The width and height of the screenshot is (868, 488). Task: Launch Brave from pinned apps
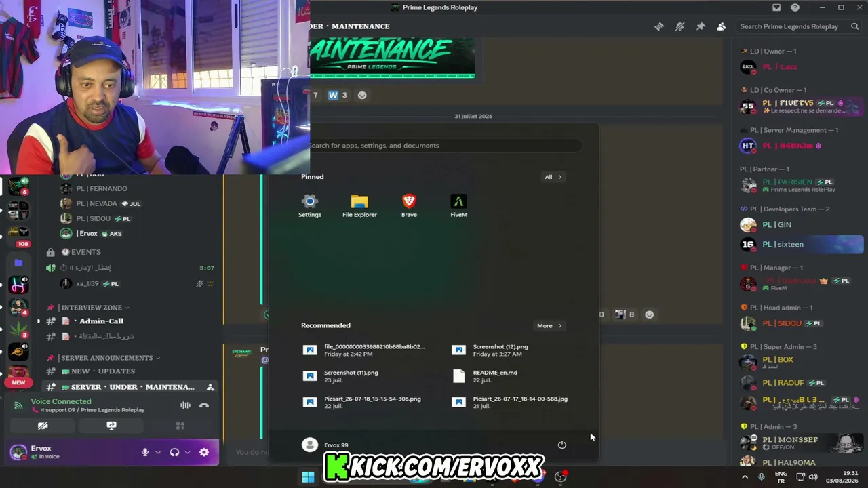point(409,206)
